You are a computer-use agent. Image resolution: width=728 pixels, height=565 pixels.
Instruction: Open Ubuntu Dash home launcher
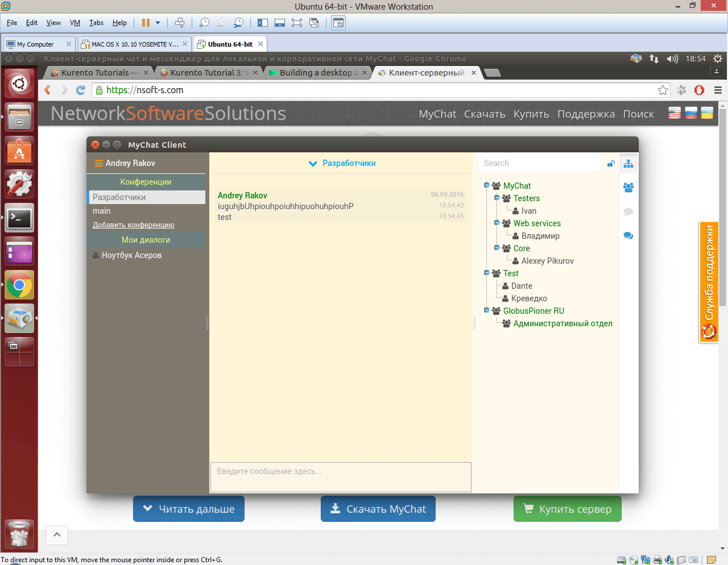coord(19,84)
